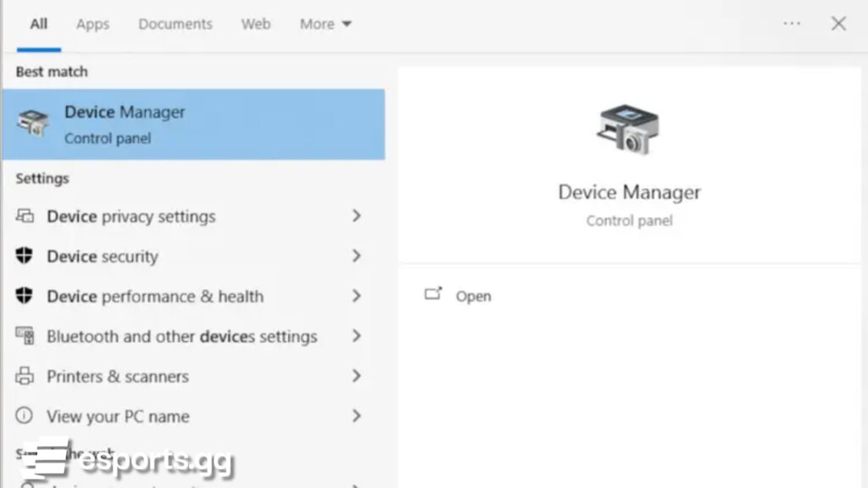Click shield icon beside Device performance & health
This screenshot has height=488, width=868.
pyautogui.click(x=25, y=296)
